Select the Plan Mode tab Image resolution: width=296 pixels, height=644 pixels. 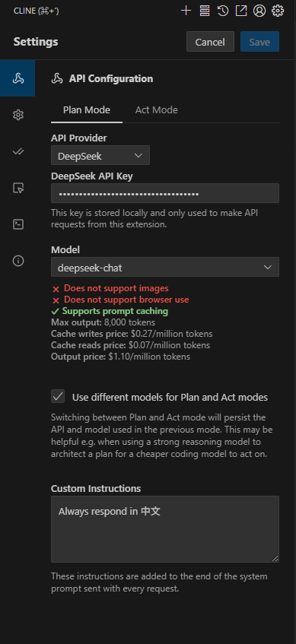pyautogui.click(x=87, y=110)
